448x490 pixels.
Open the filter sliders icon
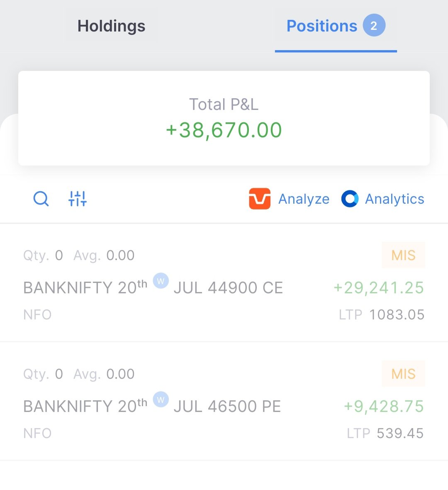[x=78, y=199]
